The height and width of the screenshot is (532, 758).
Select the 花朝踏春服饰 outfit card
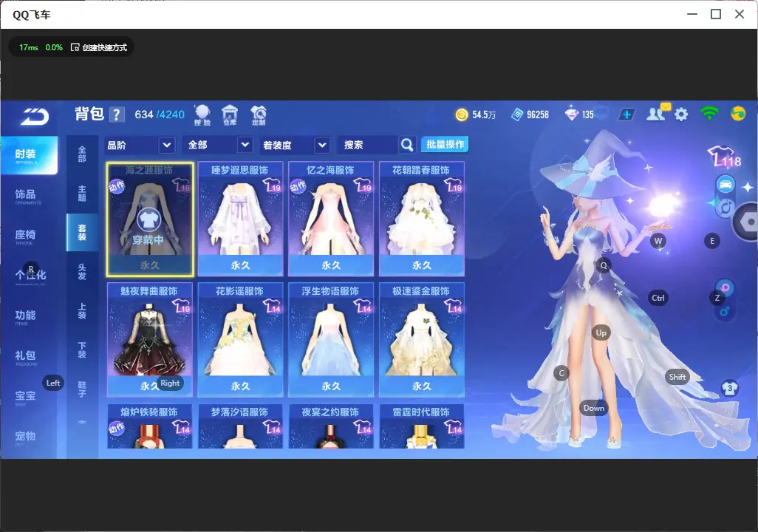click(x=422, y=219)
